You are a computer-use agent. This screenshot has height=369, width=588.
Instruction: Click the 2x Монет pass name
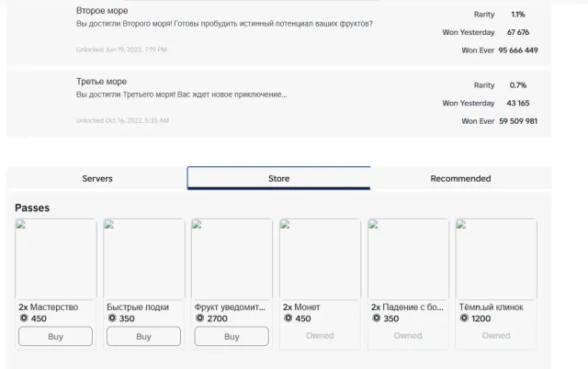click(301, 307)
